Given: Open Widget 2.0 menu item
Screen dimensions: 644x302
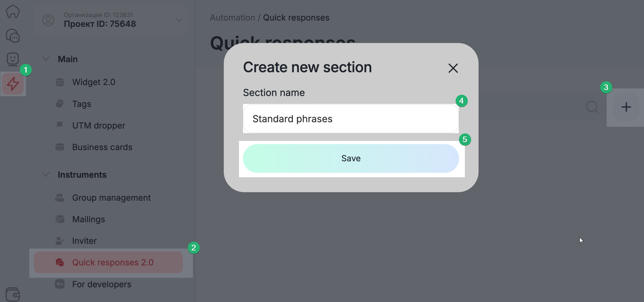Looking at the screenshot, I should click(x=93, y=82).
